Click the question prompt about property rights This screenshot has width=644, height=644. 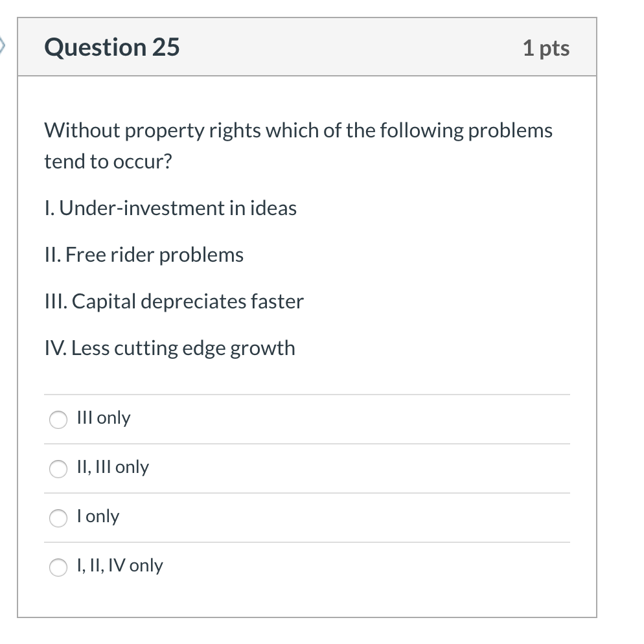coord(298,146)
